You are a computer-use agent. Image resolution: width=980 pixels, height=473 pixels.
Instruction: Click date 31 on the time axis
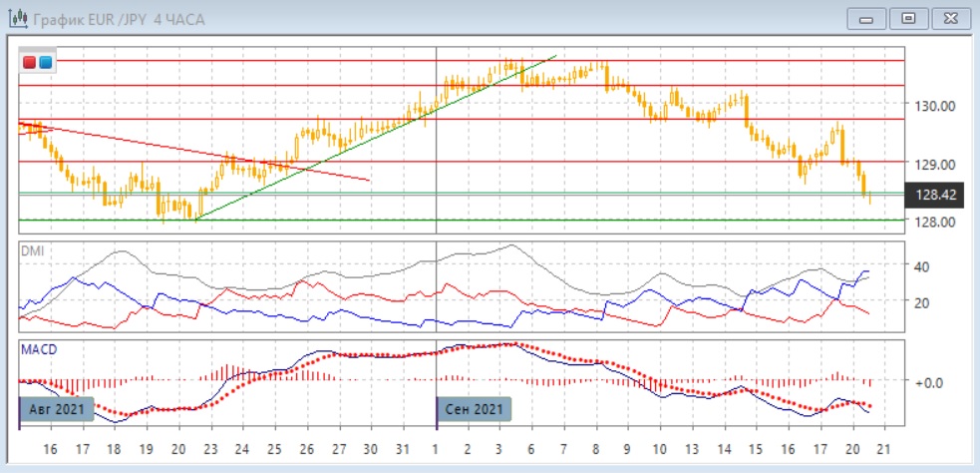pyautogui.click(x=403, y=449)
